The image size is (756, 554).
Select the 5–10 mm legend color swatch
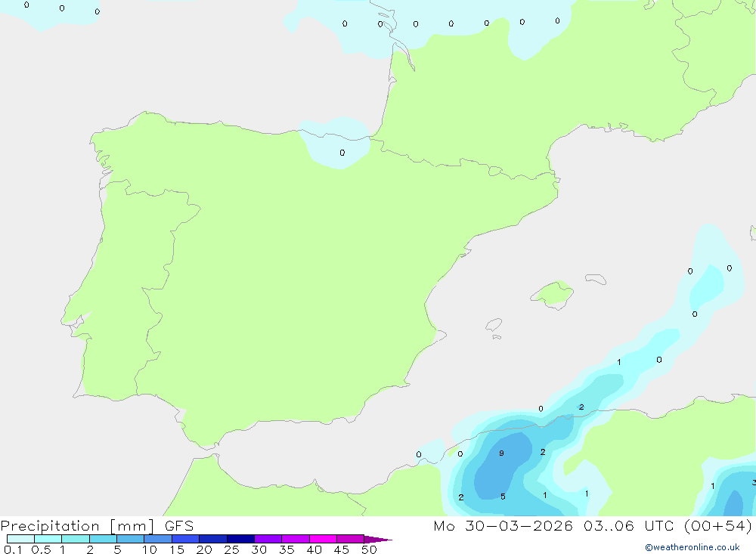click(x=131, y=539)
